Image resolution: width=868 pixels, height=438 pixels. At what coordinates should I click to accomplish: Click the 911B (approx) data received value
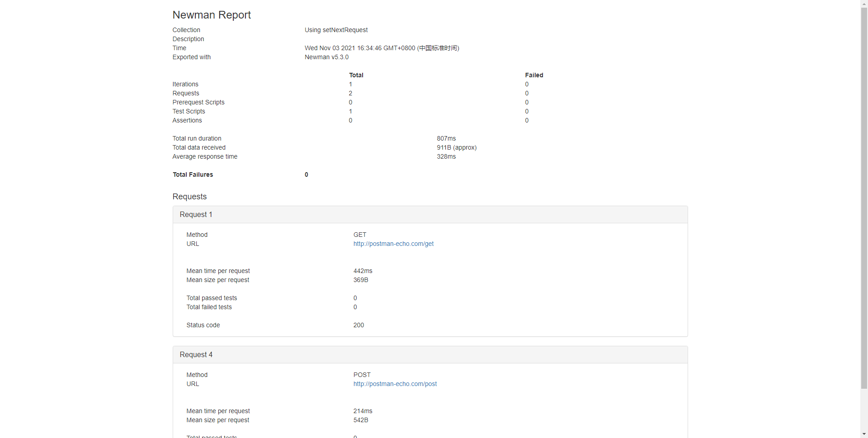[x=457, y=147]
